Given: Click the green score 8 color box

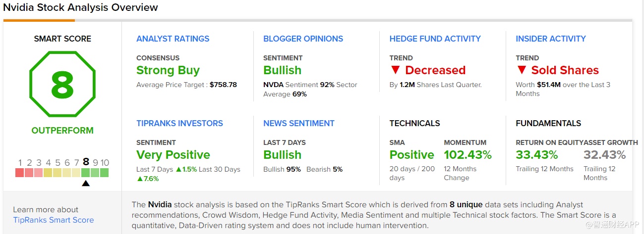Looking at the screenshot, I should point(86,173).
